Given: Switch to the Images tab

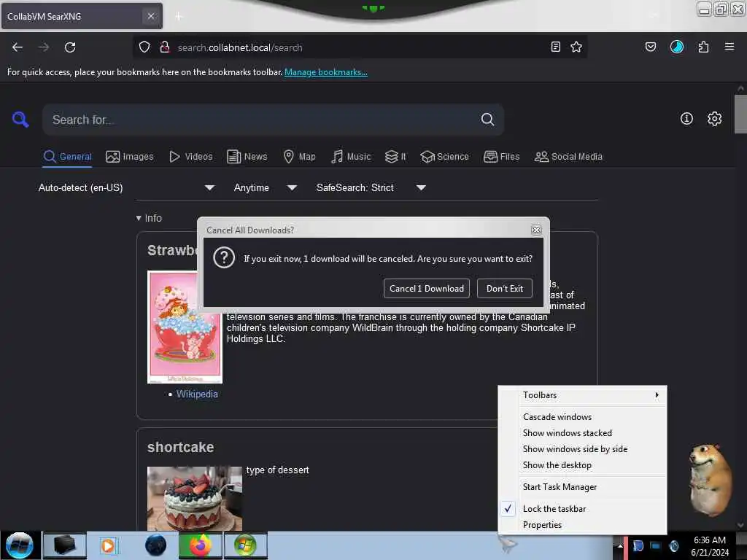Looking at the screenshot, I should 130,156.
